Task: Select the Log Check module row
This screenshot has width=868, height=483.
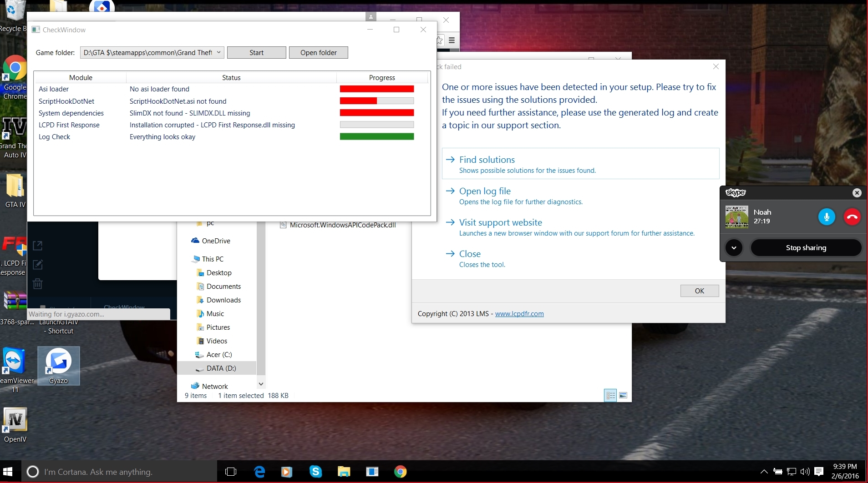Action: [x=231, y=136]
